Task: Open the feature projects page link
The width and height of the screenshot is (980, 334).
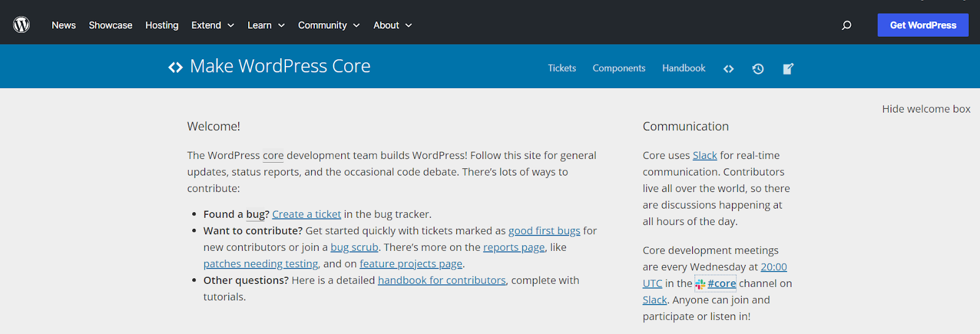Action: click(411, 264)
